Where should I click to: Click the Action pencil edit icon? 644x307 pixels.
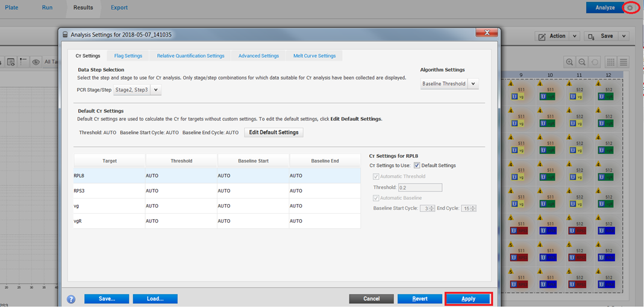tap(542, 36)
